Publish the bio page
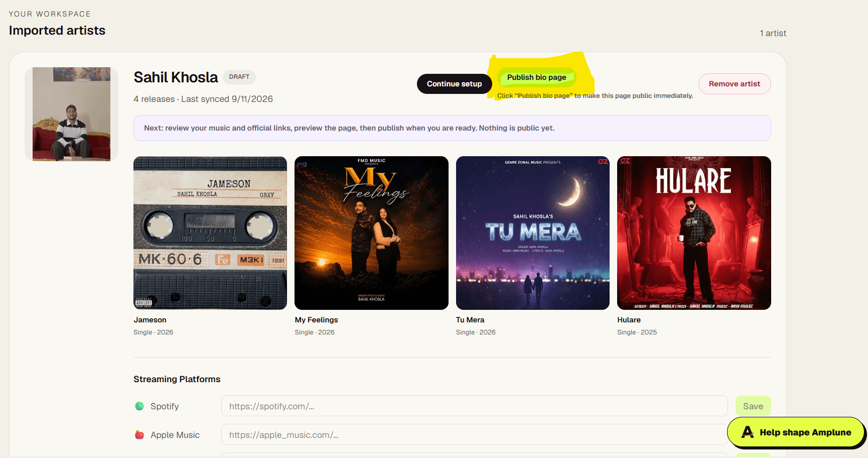The width and height of the screenshot is (868, 458). [x=536, y=77]
